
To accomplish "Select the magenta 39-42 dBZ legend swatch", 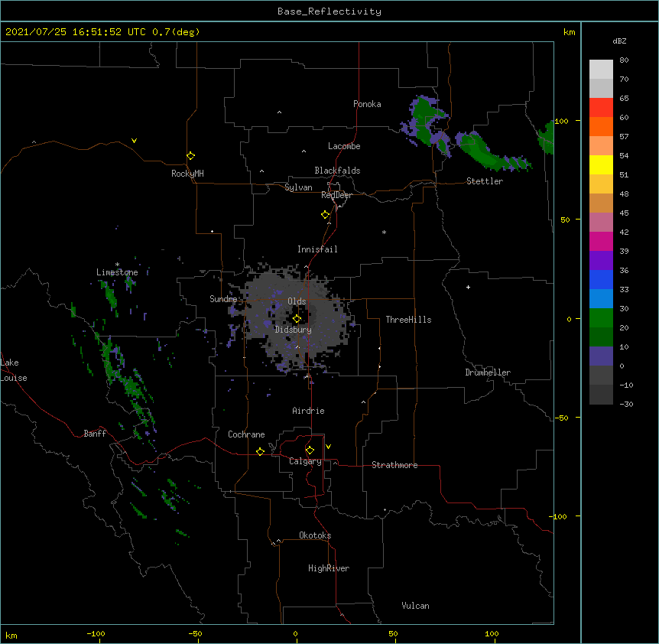I will 601,241.
